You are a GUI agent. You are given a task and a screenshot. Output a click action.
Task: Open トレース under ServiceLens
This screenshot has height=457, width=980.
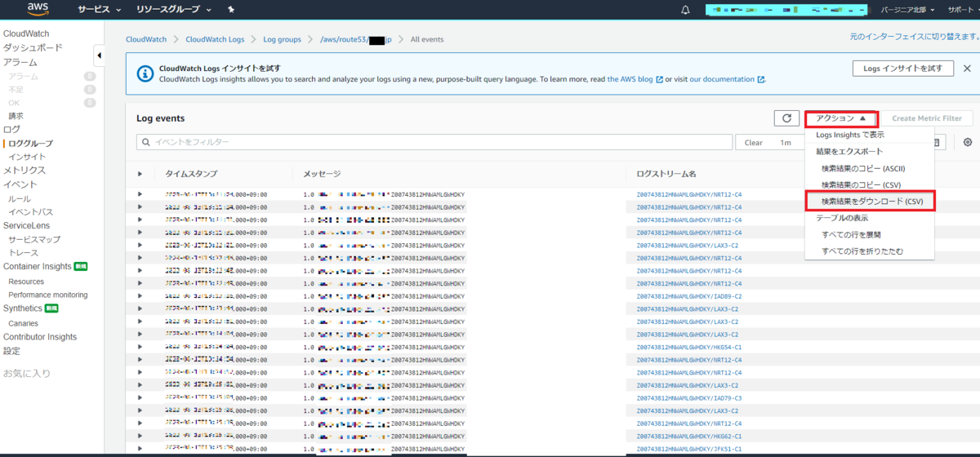23,253
